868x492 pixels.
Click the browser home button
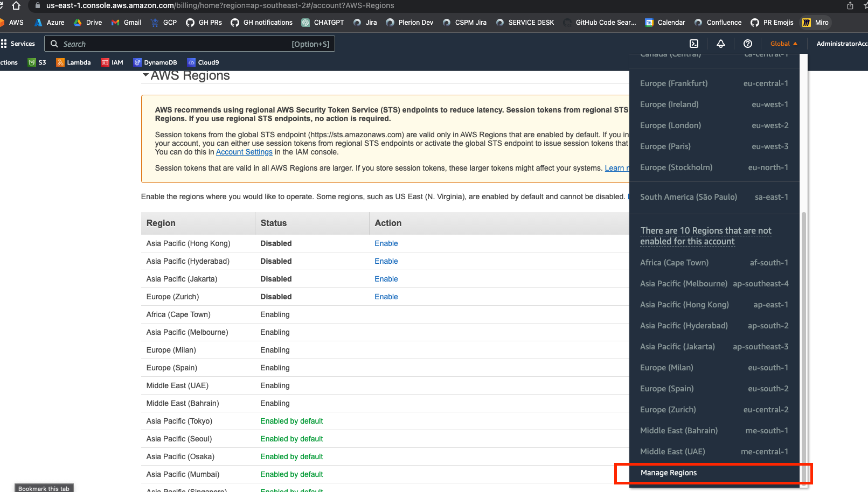tap(16, 5)
